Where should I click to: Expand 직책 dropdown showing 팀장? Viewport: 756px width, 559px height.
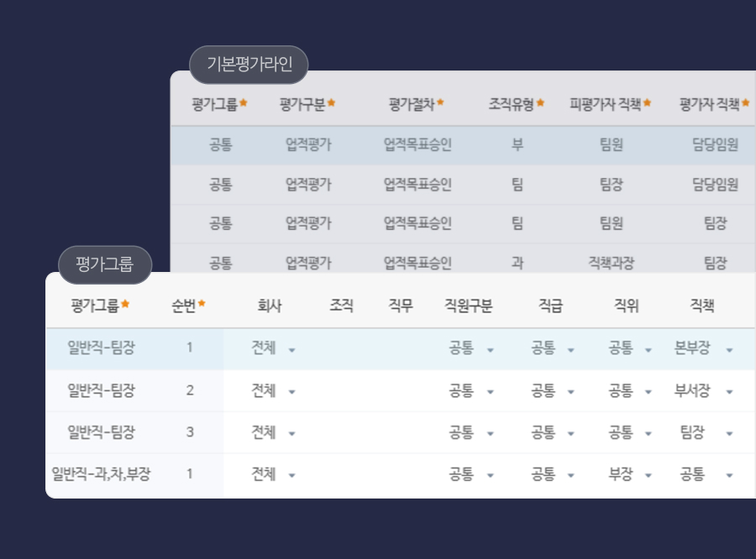(703, 432)
